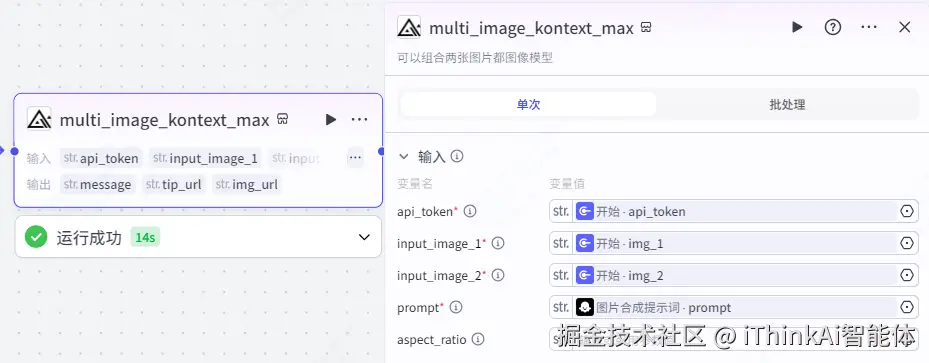Click the aspect_ratio variable label

[431, 339]
